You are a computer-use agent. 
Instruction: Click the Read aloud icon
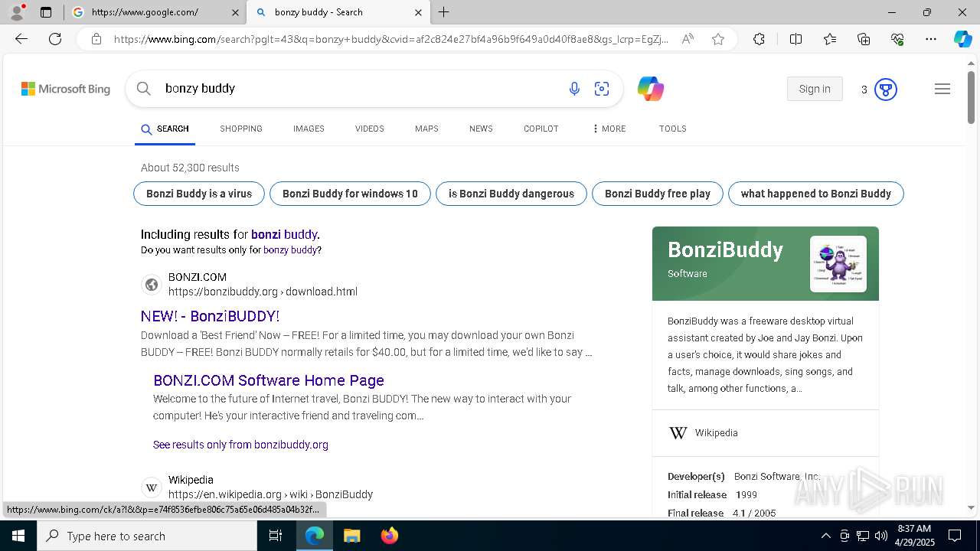pos(688,39)
